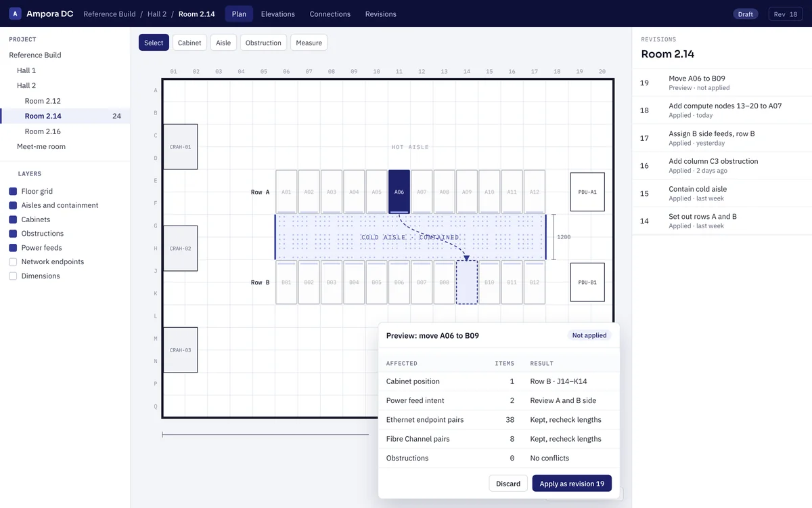This screenshot has height=508, width=812.
Task: Open Room 2.12 in project tree
Action: [65, 101]
